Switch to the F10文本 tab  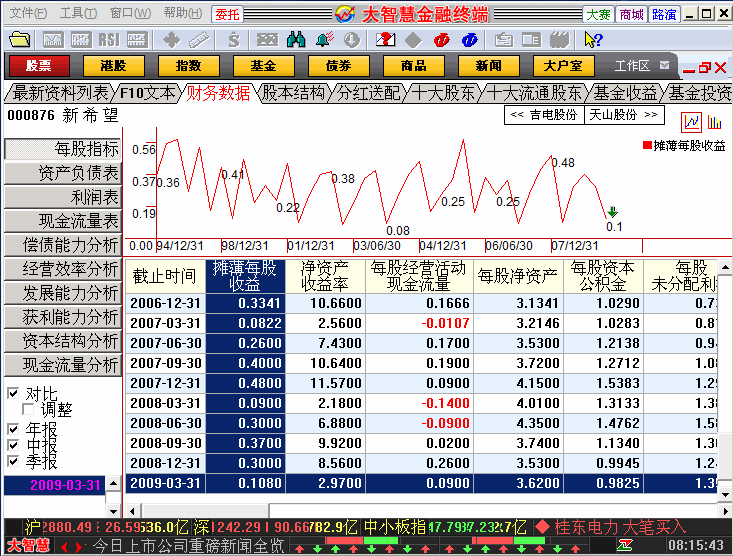[x=147, y=93]
